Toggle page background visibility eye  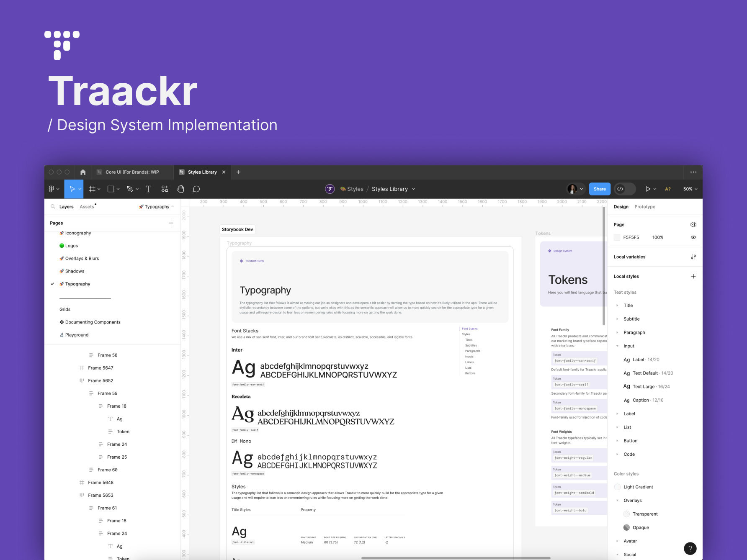[x=693, y=237]
